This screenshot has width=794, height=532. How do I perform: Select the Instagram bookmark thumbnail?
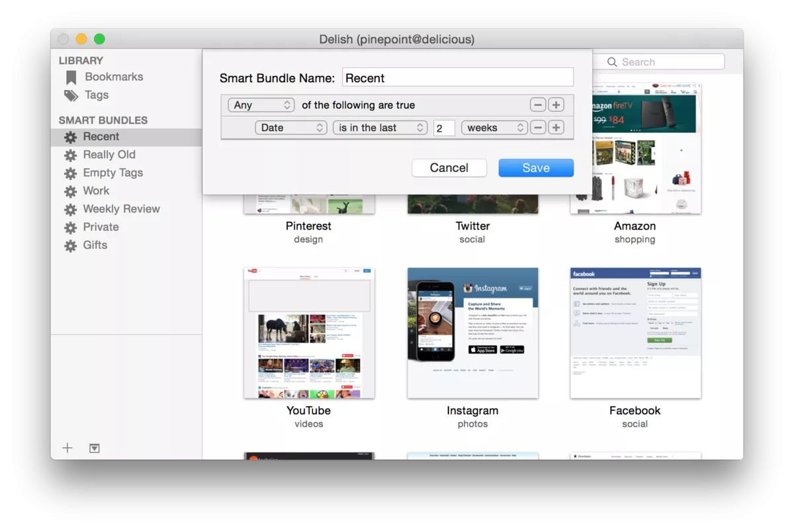(472, 333)
